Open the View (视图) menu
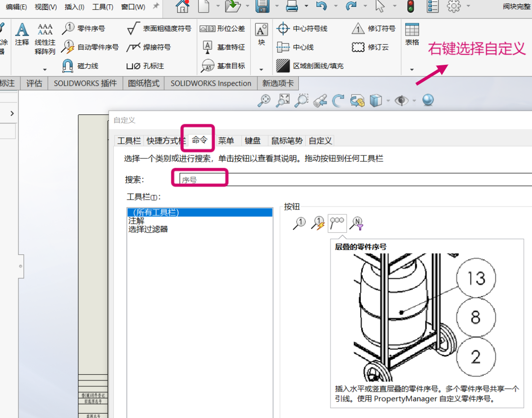This screenshot has height=418, width=532. click(46, 7)
